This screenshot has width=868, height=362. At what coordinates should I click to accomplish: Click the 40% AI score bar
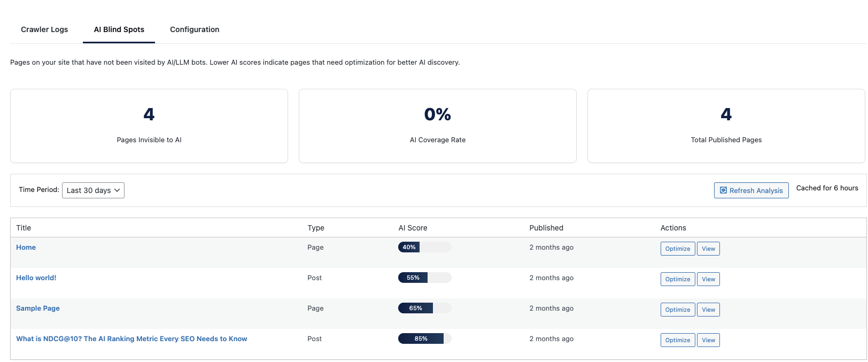(x=424, y=247)
